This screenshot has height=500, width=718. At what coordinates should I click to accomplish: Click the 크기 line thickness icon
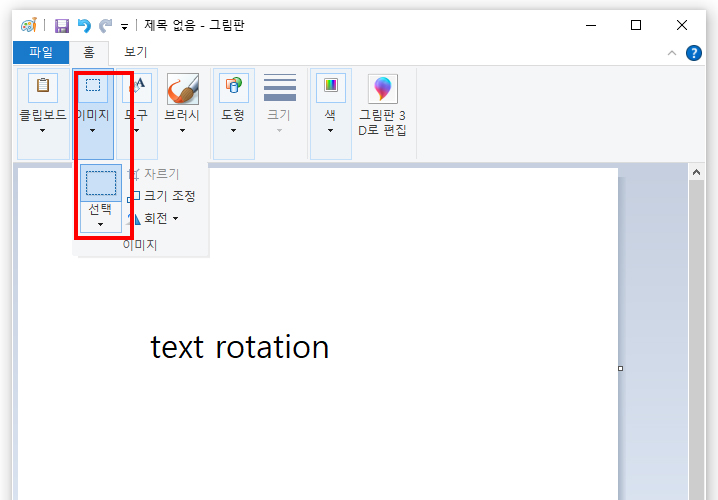[x=280, y=87]
